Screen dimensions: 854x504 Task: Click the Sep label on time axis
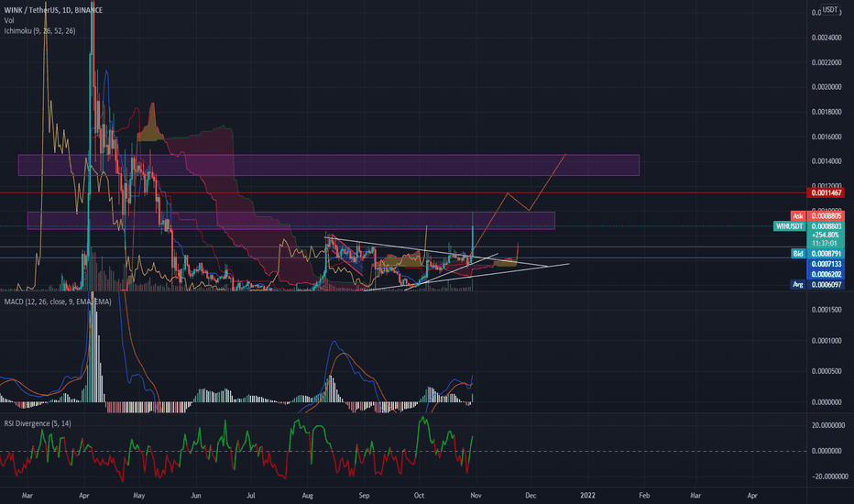pos(364,495)
